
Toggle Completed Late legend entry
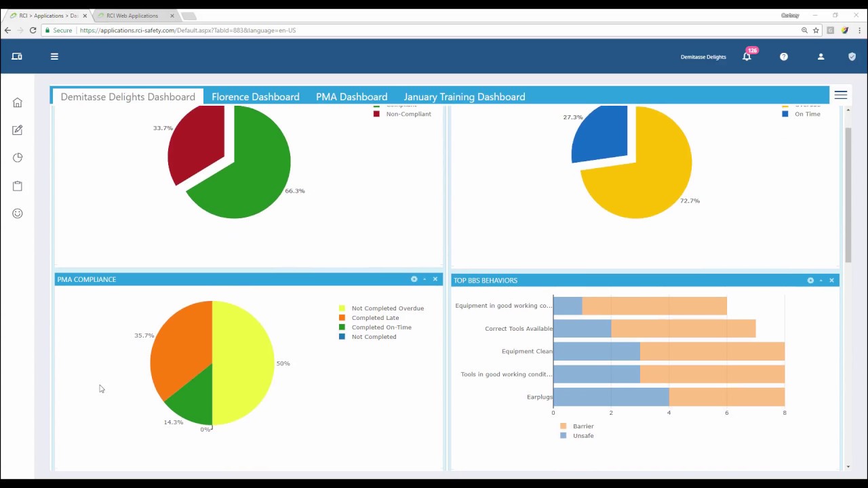(x=369, y=318)
